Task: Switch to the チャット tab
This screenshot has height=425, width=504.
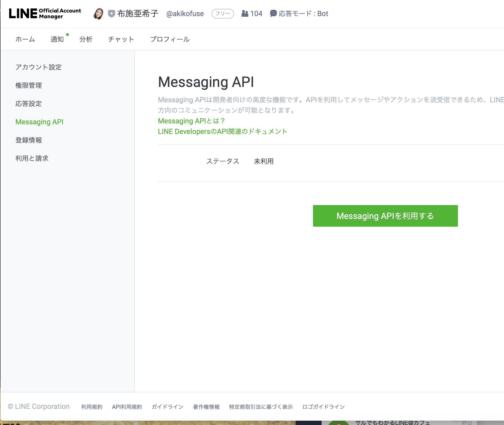Action: (121, 39)
